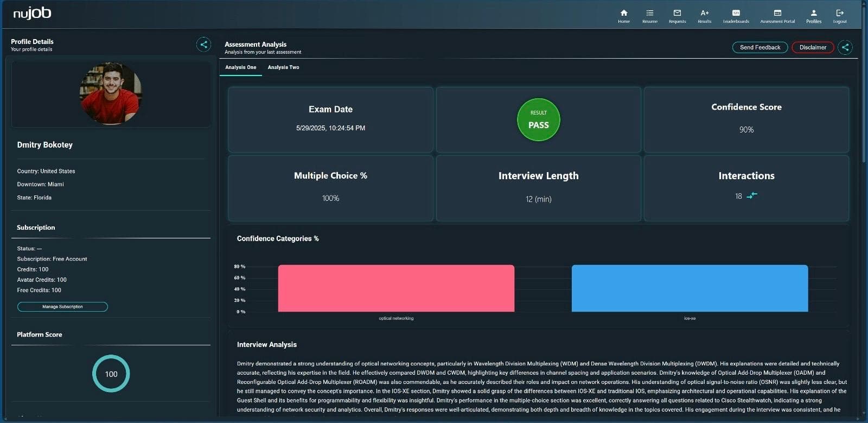Share the assessment analysis via share icon
The width and height of the screenshot is (868, 423).
pos(845,47)
